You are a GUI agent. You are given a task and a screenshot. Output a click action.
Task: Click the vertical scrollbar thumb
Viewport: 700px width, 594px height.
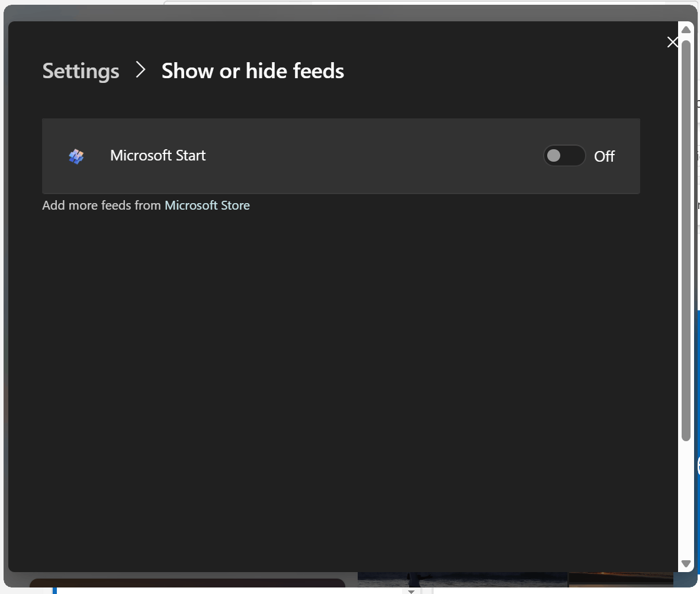pyautogui.click(x=686, y=241)
